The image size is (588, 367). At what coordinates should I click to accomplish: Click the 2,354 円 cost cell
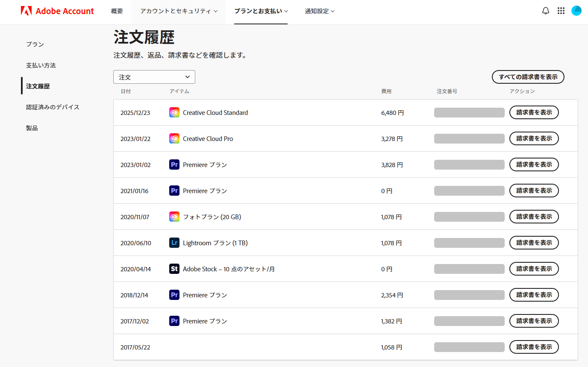click(x=392, y=295)
